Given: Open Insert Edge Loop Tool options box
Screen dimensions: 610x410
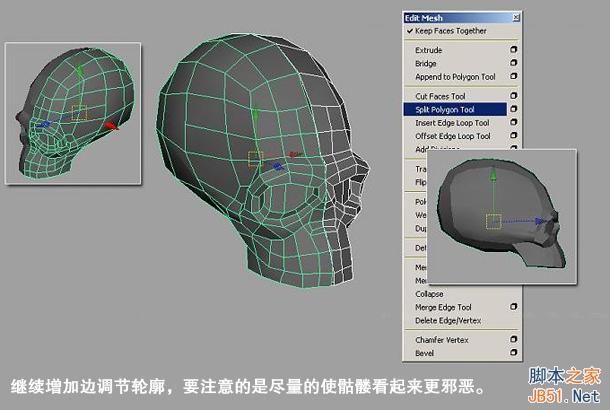Looking at the screenshot, I should [x=514, y=122].
